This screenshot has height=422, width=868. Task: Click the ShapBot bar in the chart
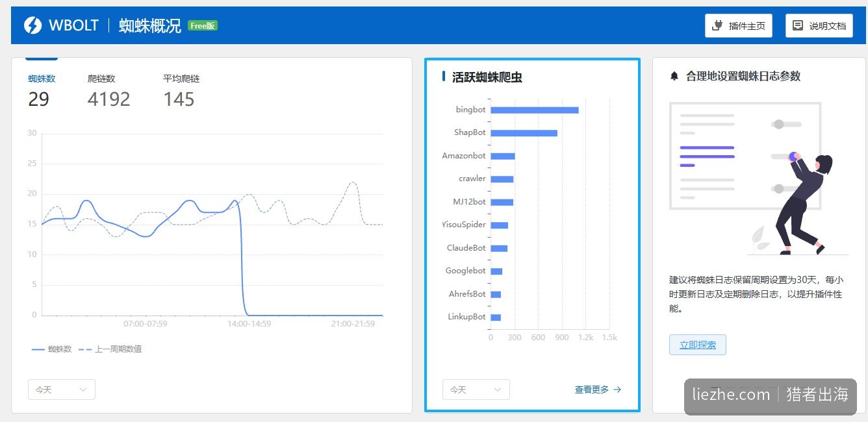[524, 133]
